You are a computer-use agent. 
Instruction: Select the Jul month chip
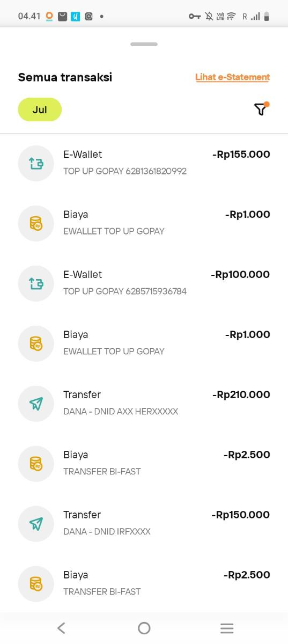(40, 109)
